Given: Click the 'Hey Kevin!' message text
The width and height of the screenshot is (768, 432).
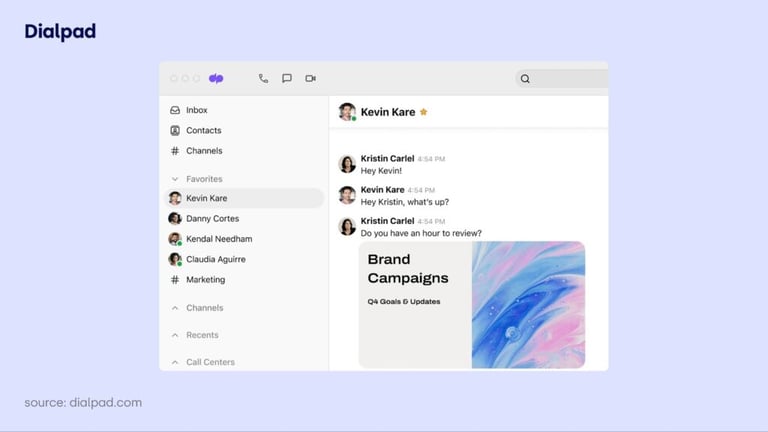Looking at the screenshot, I should (x=381, y=171).
